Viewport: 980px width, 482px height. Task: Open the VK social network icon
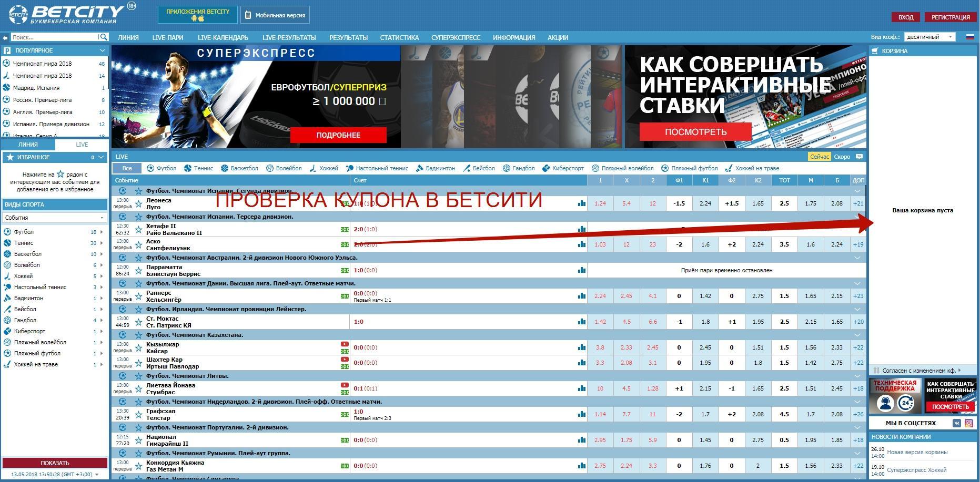coord(957,423)
